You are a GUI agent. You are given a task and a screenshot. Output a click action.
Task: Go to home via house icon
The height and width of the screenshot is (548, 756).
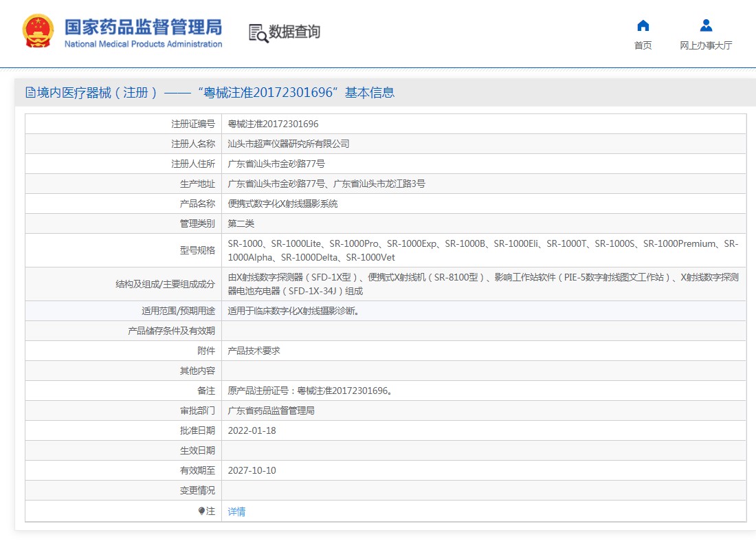pos(643,25)
